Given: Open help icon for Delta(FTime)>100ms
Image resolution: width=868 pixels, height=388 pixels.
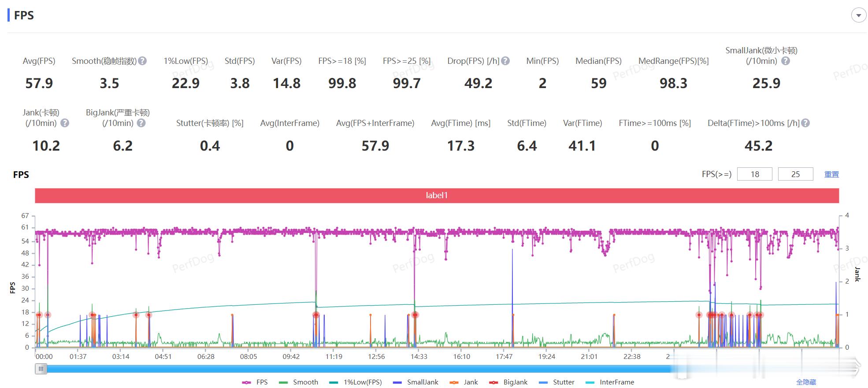Looking at the screenshot, I should click(805, 123).
